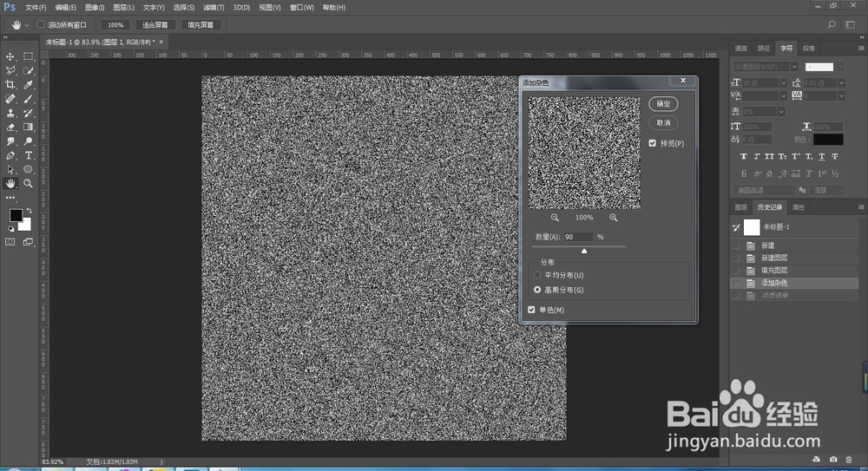
Task: Open the leading dropdown (0.01 点)
Action: pos(841,82)
